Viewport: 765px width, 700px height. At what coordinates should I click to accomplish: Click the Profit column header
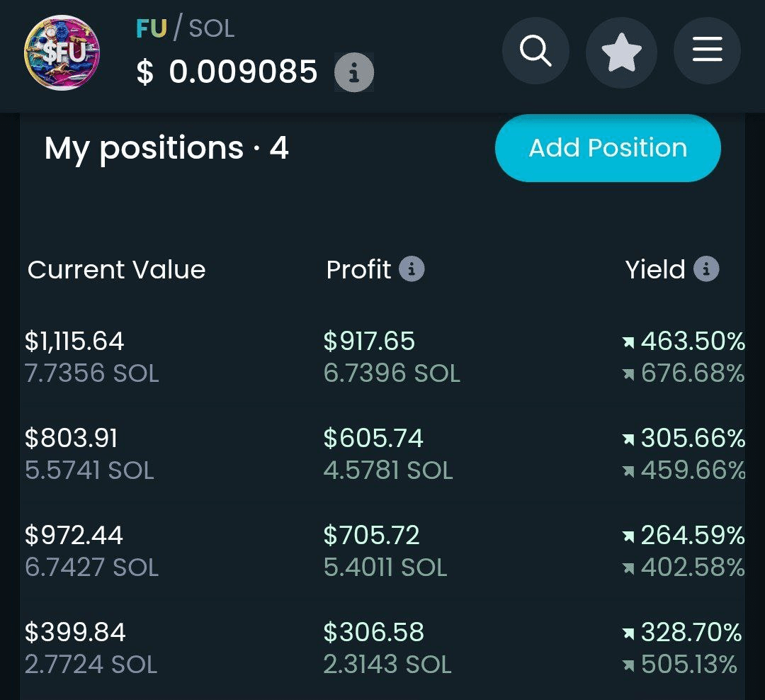(x=358, y=270)
